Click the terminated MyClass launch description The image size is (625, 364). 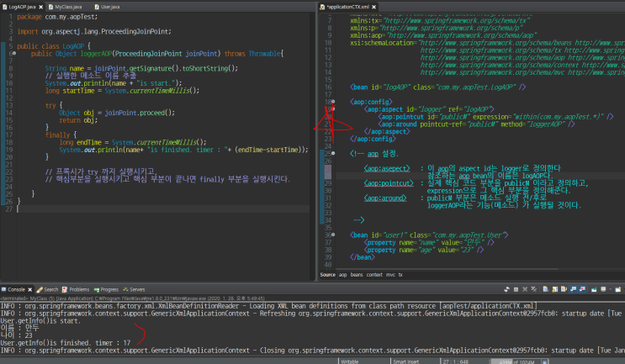point(133,298)
